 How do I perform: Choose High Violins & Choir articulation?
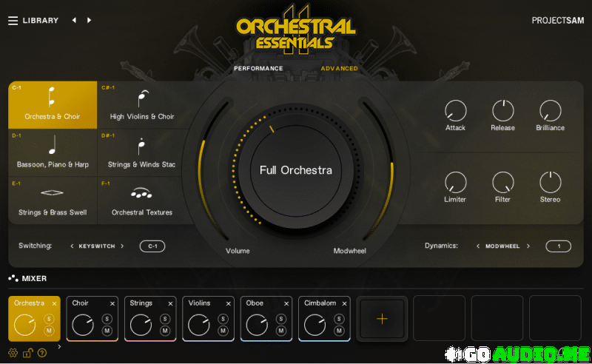pos(142,104)
